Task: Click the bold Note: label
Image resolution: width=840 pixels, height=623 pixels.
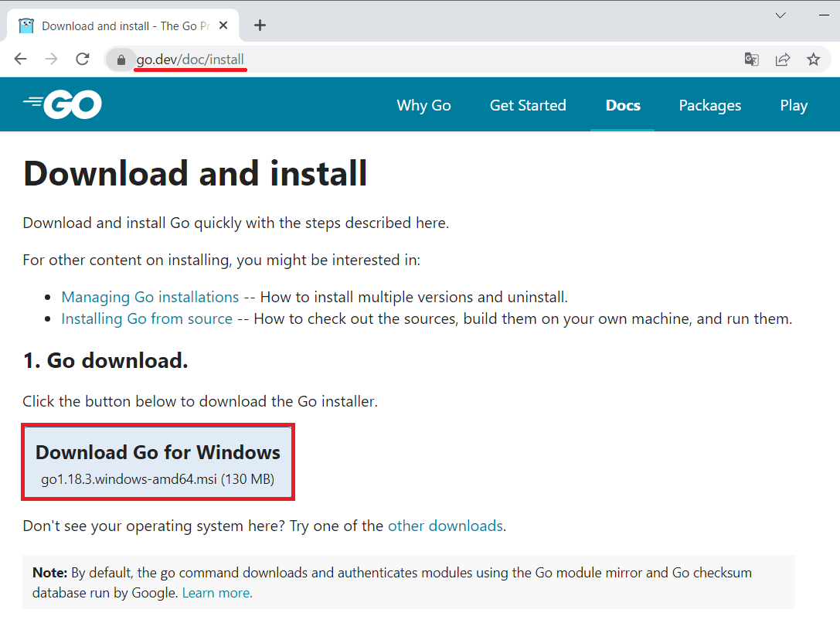Action: [49, 573]
